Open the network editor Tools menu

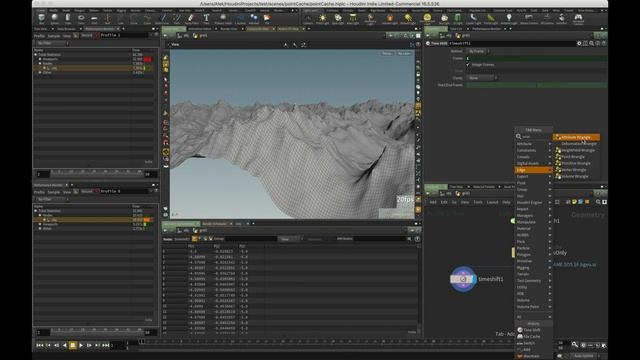478,202
